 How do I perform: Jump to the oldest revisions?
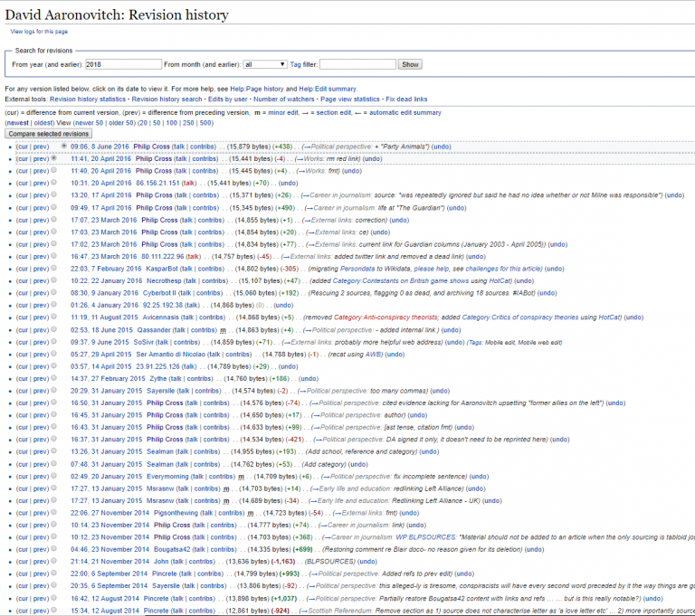[45, 122]
